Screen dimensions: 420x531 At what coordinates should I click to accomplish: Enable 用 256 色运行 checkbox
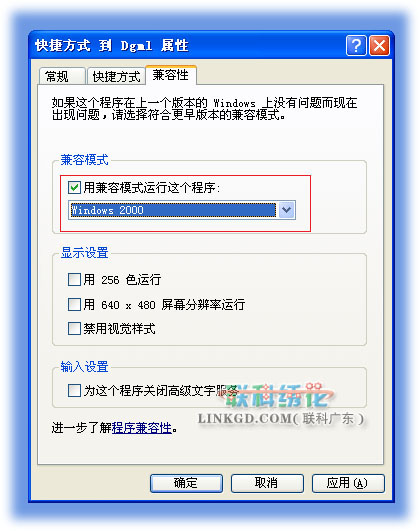tap(74, 280)
